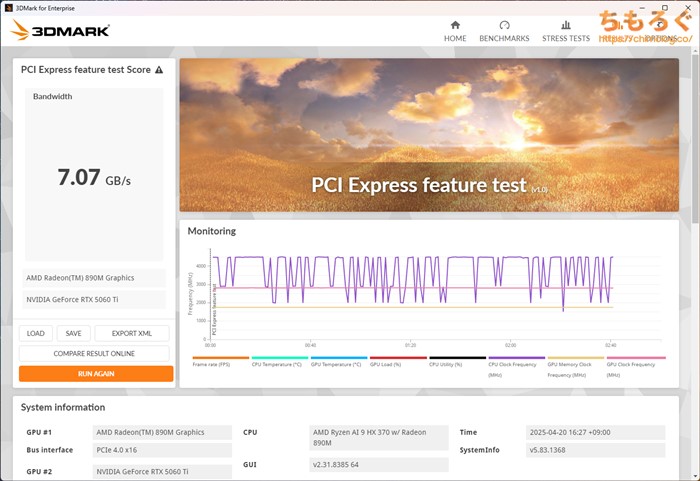
Task: Open the Benchmarks gauge icon
Action: [x=504, y=25]
